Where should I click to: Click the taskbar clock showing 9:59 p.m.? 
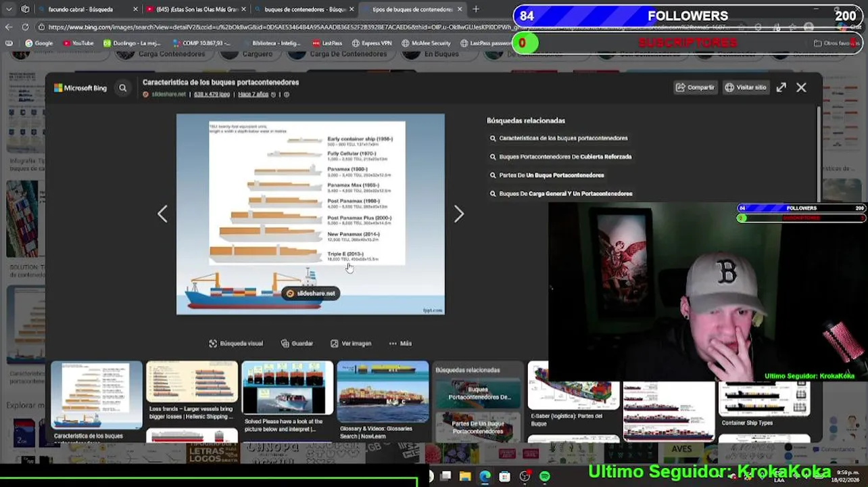click(x=848, y=476)
